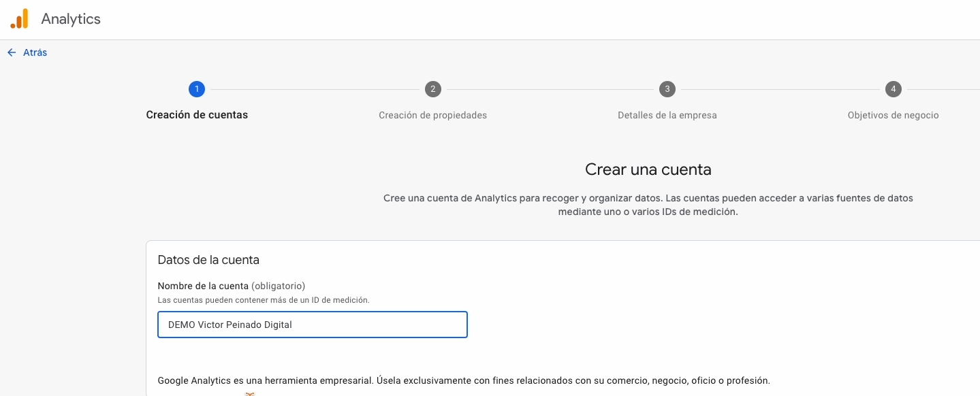Image resolution: width=980 pixels, height=396 pixels.
Task: Click the Datos de la cuenta section title
Action: [208, 260]
